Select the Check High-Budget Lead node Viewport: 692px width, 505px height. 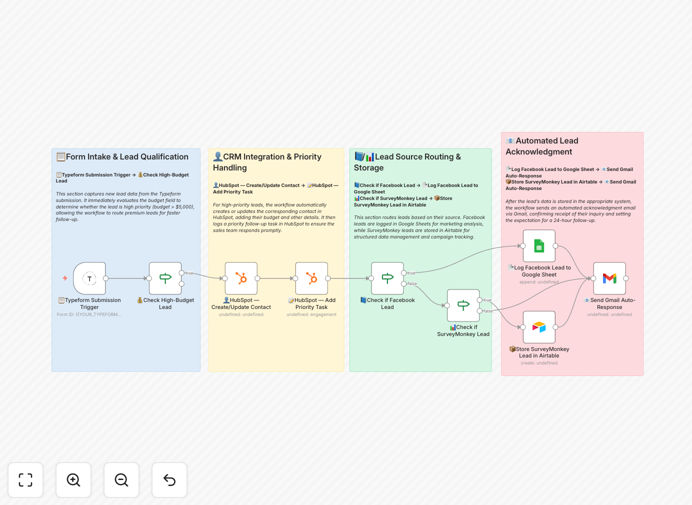tap(165, 279)
